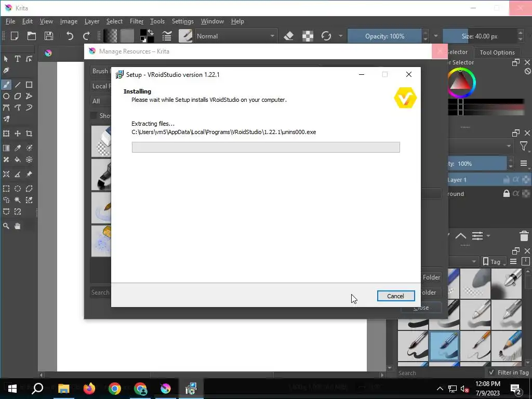Toggle Filter in Tag checkbox
This screenshot has height=399, width=532.
(491, 373)
